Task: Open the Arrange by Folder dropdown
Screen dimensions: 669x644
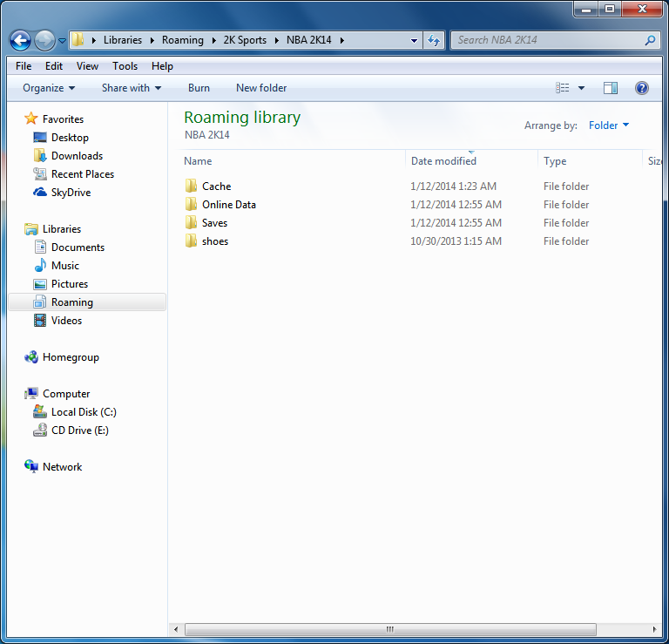Action: (x=608, y=125)
